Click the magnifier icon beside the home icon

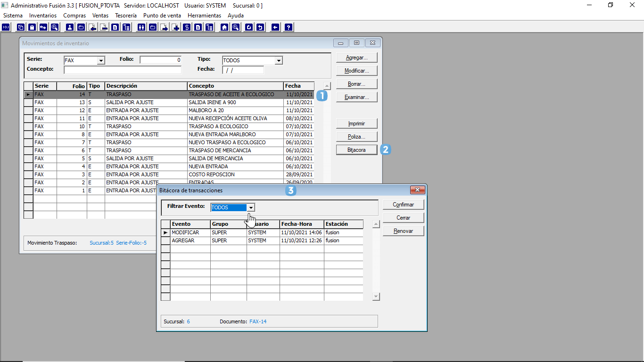[236, 27]
